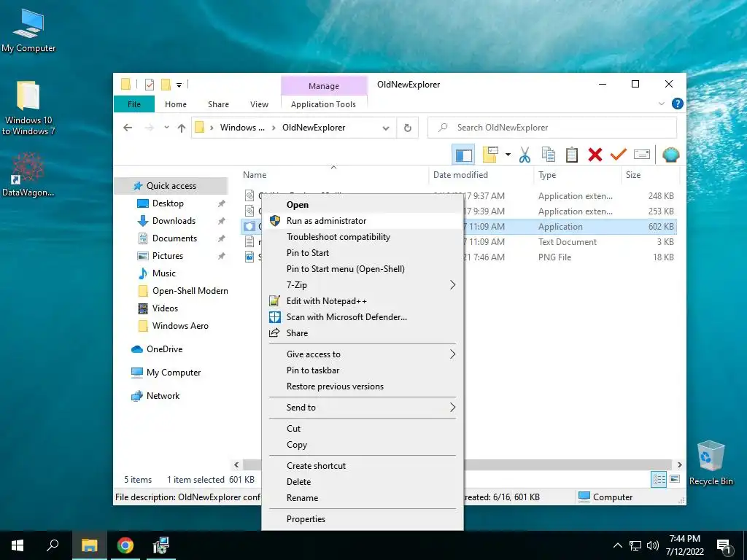Click the Search OldNewExplorer field
The width and height of the screenshot is (747, 560).
pyautogui.click(x=552, y=128)
